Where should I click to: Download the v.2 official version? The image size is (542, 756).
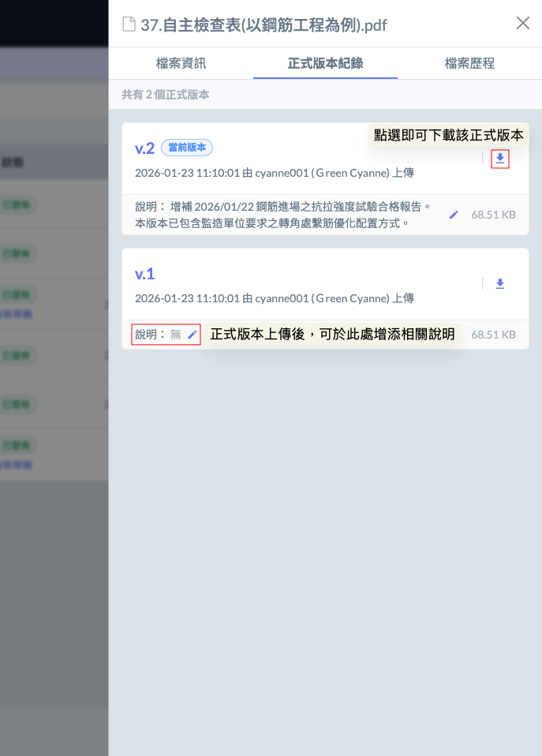coord(499,159)
